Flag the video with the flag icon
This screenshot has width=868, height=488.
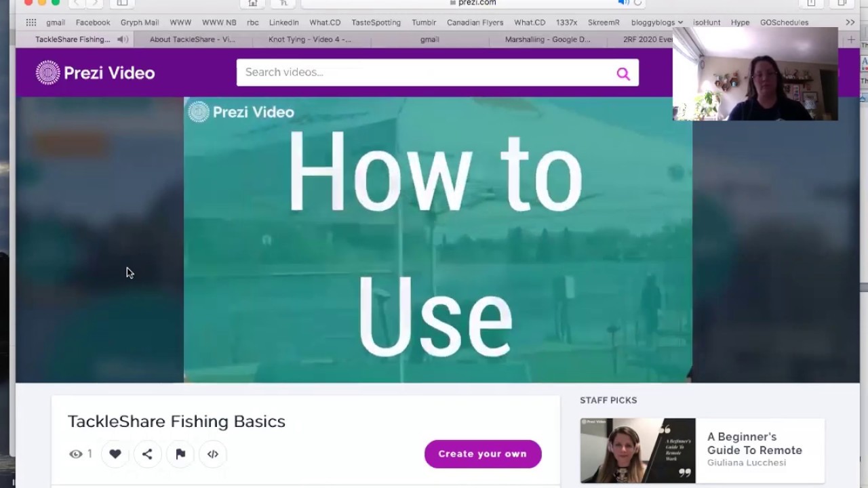(180, 454)
